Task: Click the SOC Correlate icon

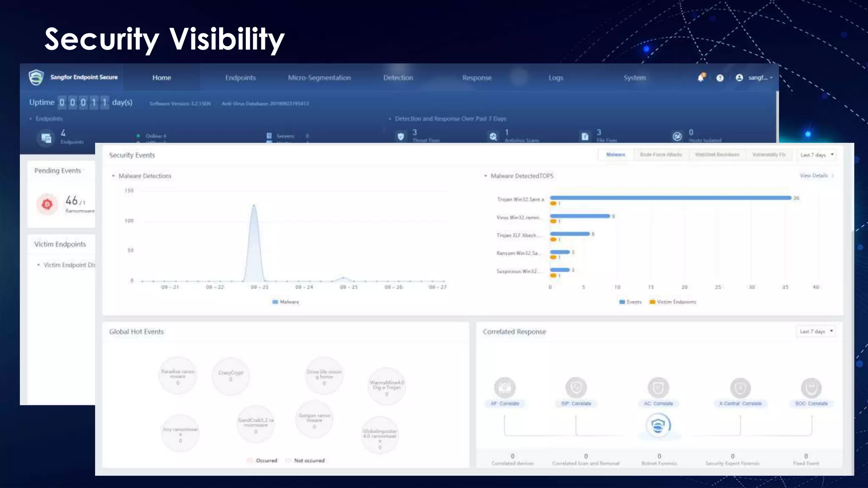Action: coord(811,388)
